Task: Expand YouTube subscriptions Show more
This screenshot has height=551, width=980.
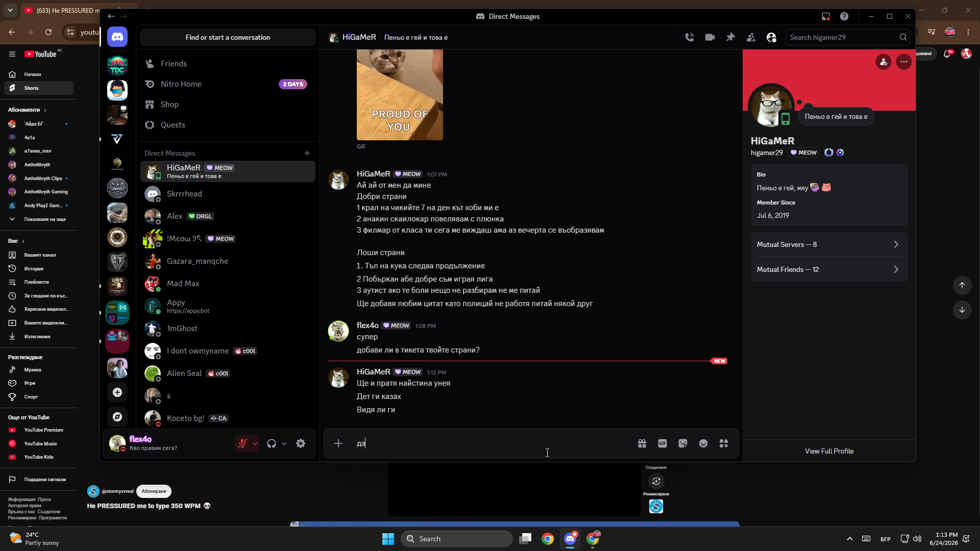Action: pyautogui.click(x=38, y=219)
